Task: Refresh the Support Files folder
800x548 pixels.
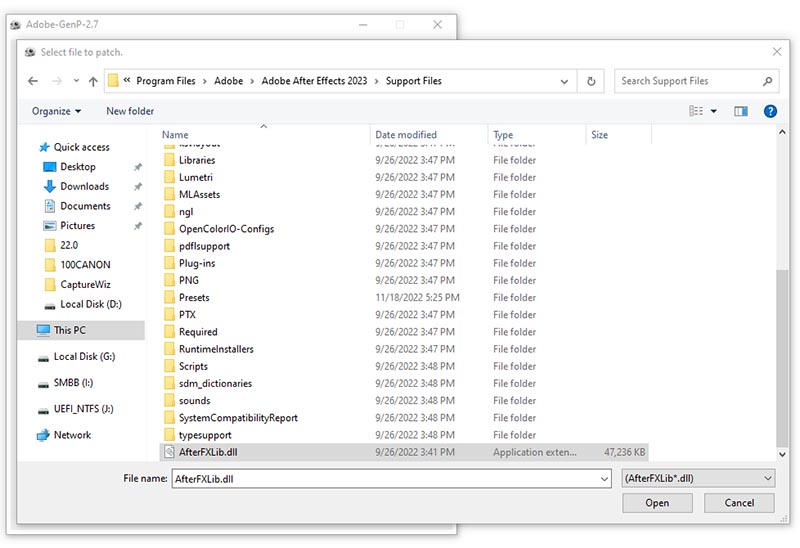Action: (x=591, y=81)
